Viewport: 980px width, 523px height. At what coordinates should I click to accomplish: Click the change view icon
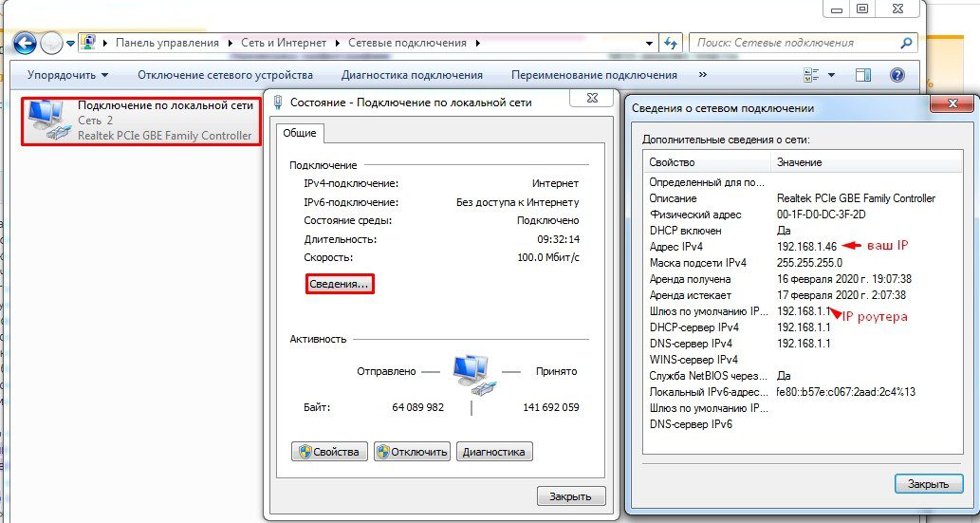click(811, 75)
